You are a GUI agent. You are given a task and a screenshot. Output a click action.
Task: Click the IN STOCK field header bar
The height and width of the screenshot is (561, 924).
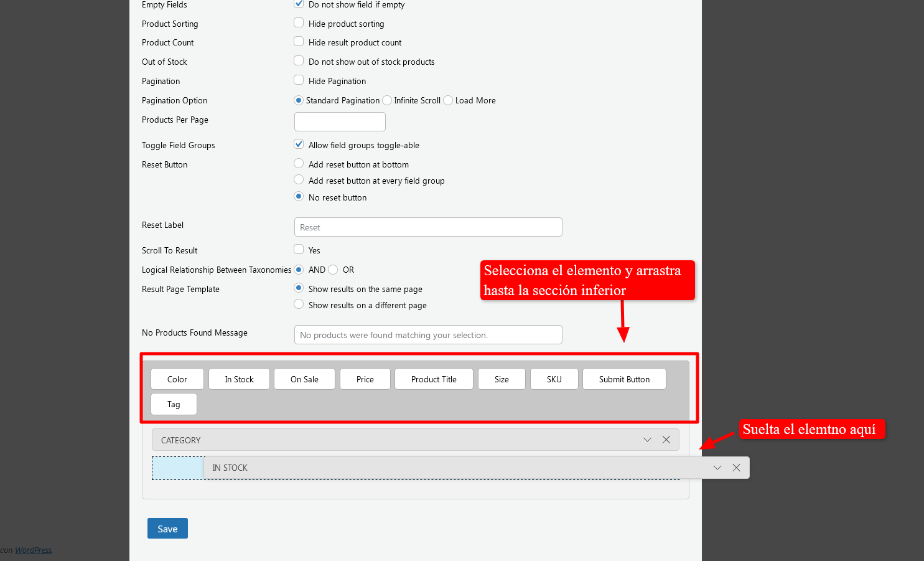point(477,468)
